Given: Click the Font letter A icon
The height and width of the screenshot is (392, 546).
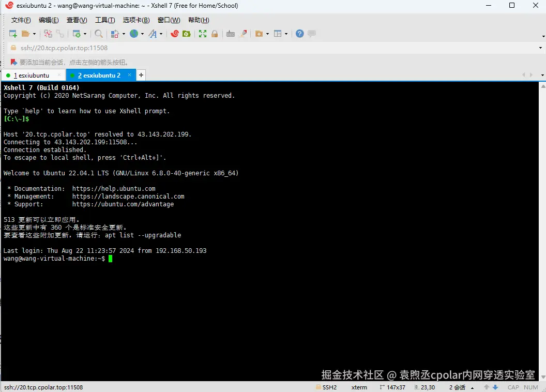Looking at the screenshot, I should coord(153,34).
